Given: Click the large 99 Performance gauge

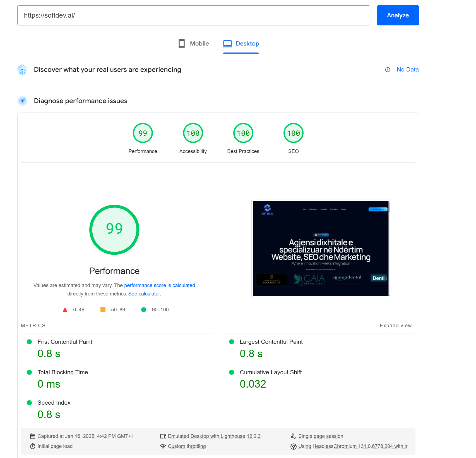Looking at the screenshot, I should point(114,230).
